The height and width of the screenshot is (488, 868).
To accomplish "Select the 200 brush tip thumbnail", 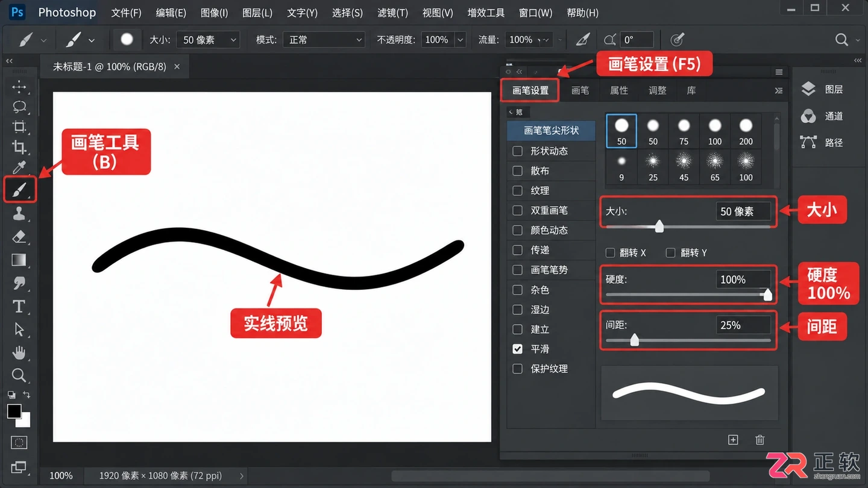I will (x=746, y=131).
